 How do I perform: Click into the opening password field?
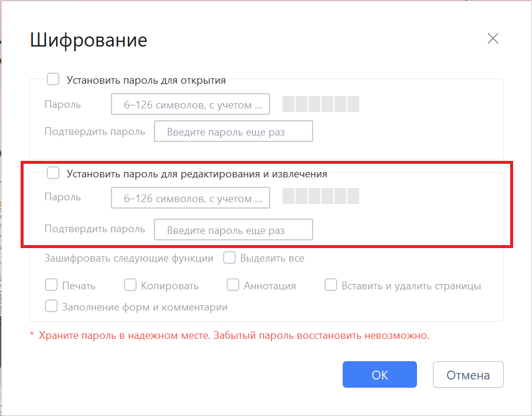click(x=190, y=104)
